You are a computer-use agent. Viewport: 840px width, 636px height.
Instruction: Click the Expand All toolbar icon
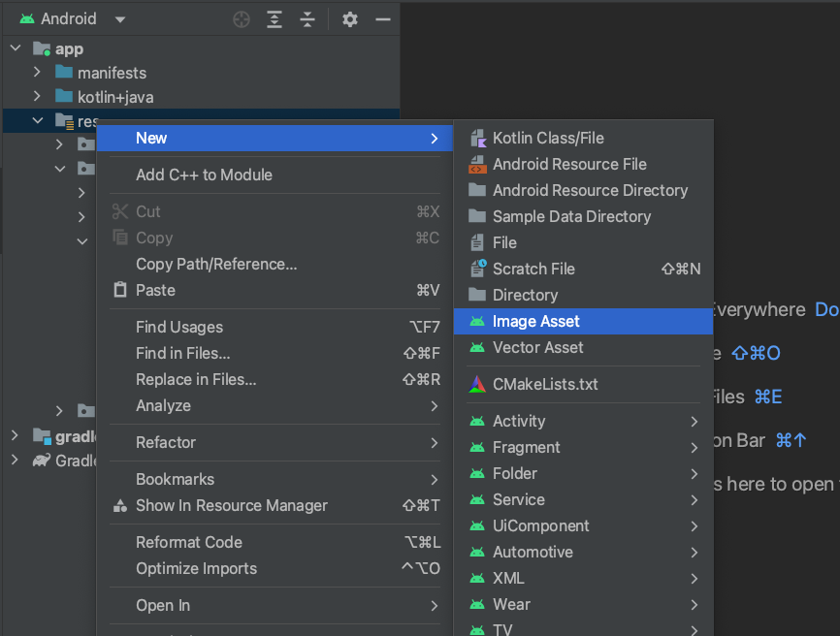(275, 19)
